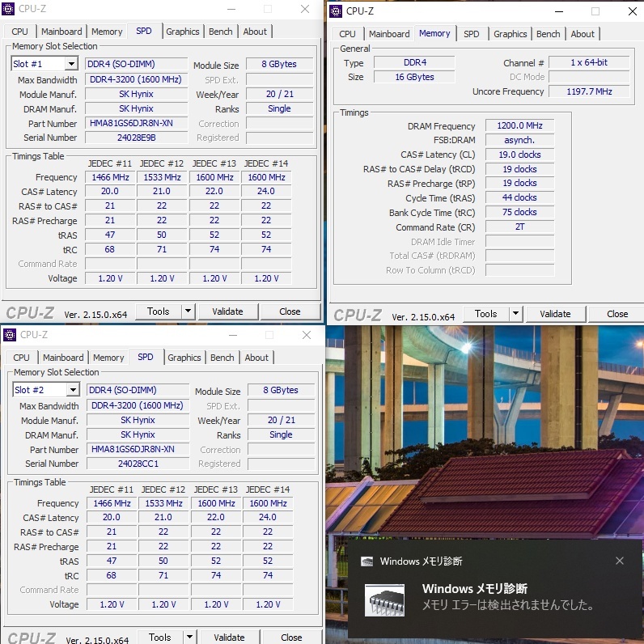The height and width of the screenshot is (644, 644).
Task: Open Bench tab in Slot #1 window
Action: [221, 32]
